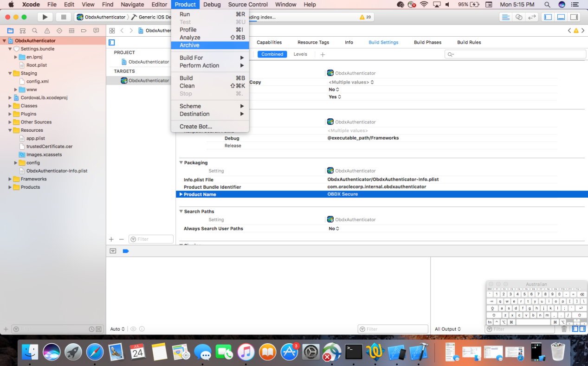This screenshot has height=366, width=588.
Task: Toggle the Utilities panel visibility
Action: point(574,17)
